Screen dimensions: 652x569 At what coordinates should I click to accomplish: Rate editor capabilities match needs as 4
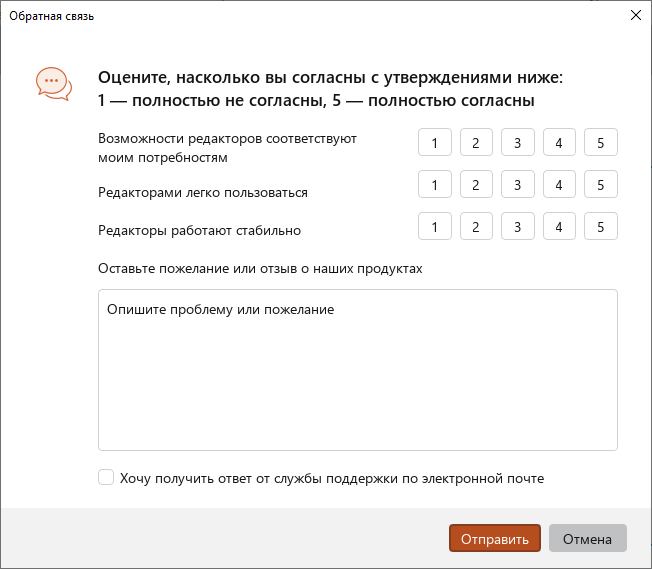(x=559, y=142)
